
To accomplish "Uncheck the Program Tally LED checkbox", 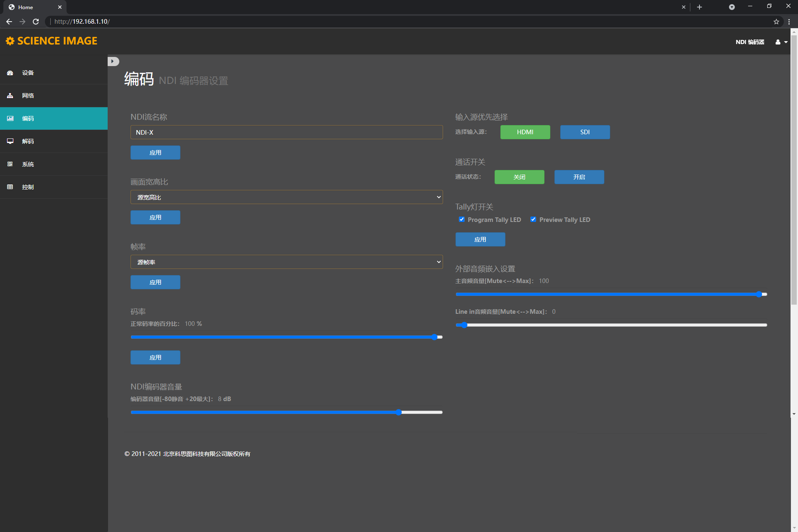I will point(461,219).
